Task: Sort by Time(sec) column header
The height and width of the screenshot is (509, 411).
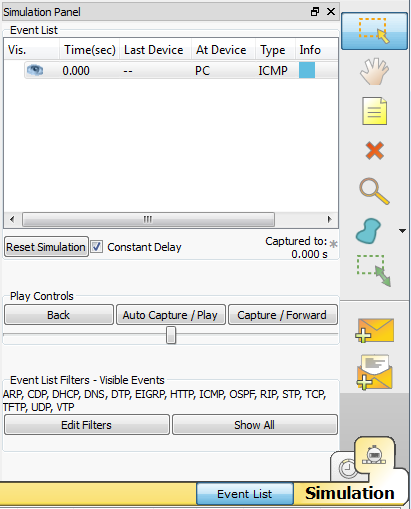Action: 90,50
